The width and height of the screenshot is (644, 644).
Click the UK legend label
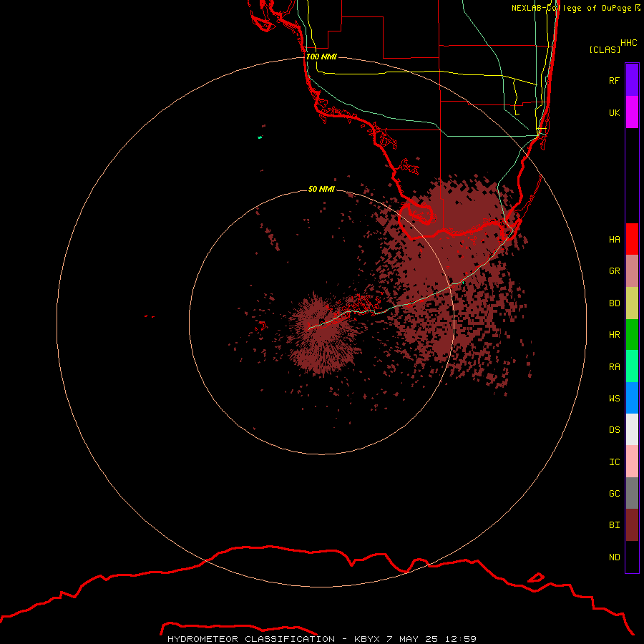(x=614, y=112)
